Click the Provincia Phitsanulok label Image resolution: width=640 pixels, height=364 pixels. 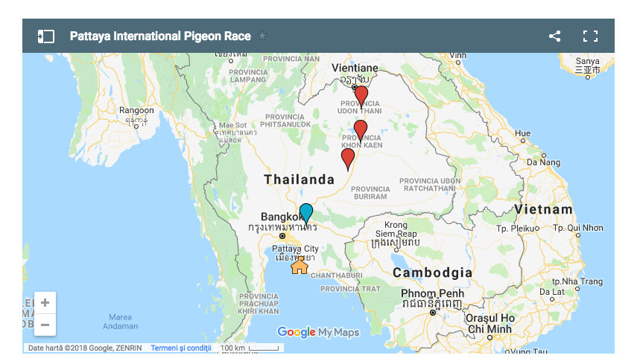tap(285, 121)
